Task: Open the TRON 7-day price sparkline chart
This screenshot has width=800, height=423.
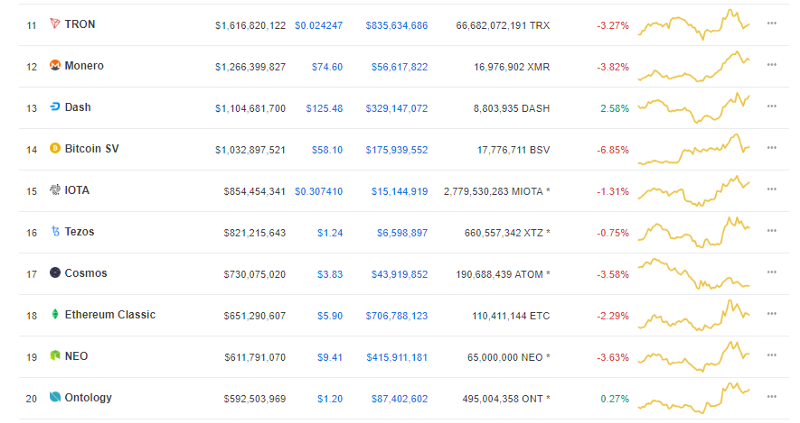Action: point(694,24)
